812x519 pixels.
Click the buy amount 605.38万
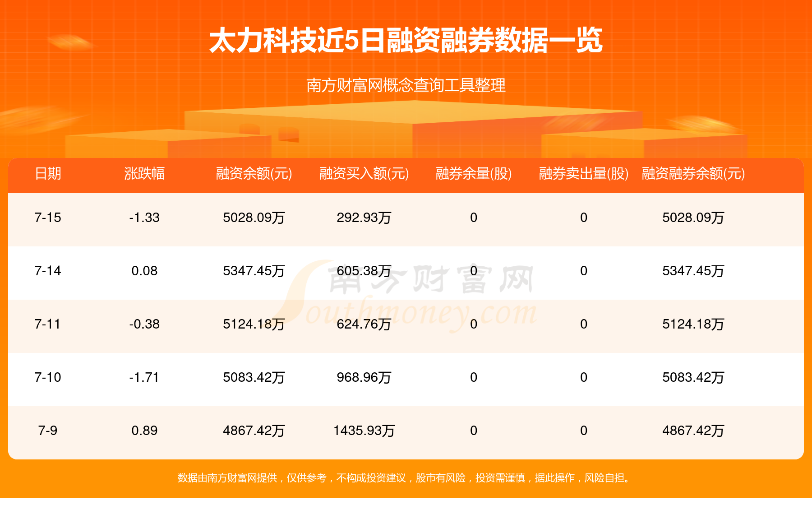pyautogui.click(x=364, y=271)
